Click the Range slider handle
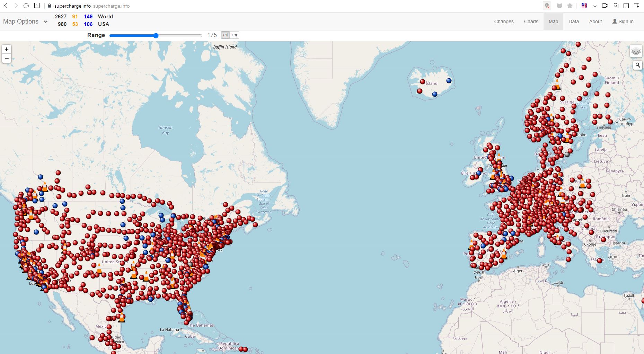644x354 pixels. click(x=156, y=35)
